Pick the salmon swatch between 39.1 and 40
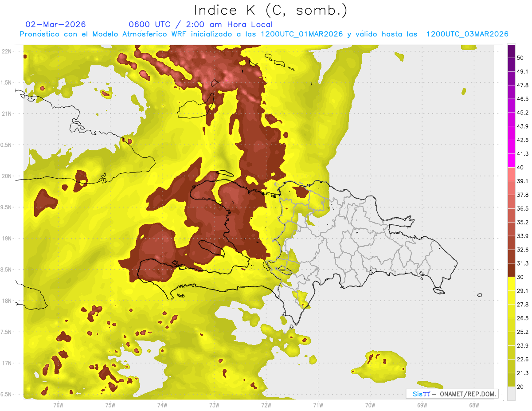Screen dimensions: 532x411 511,174
